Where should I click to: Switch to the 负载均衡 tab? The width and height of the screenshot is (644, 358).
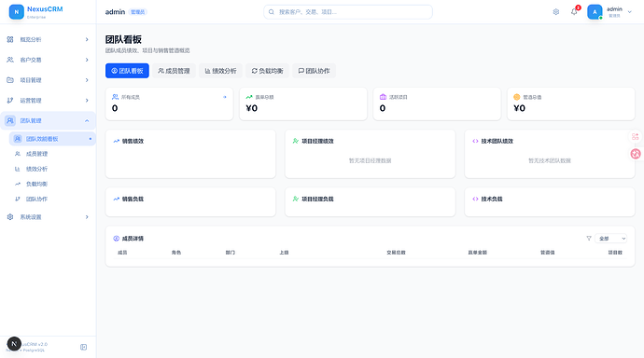pos(267,71)
